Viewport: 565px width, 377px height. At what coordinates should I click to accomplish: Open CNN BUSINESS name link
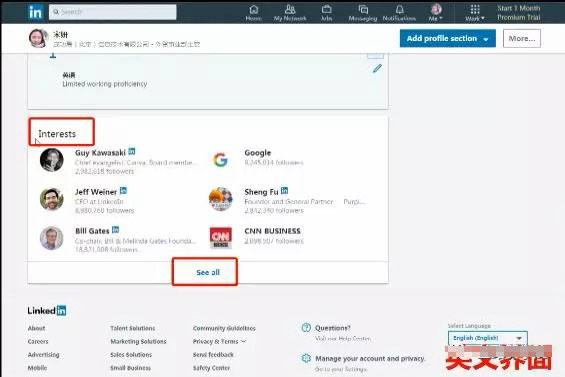click(272, 231)
